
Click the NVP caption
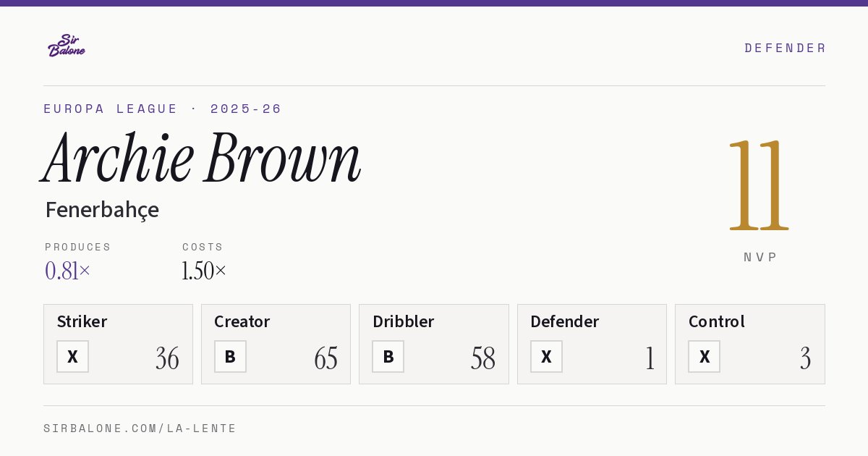760,257
